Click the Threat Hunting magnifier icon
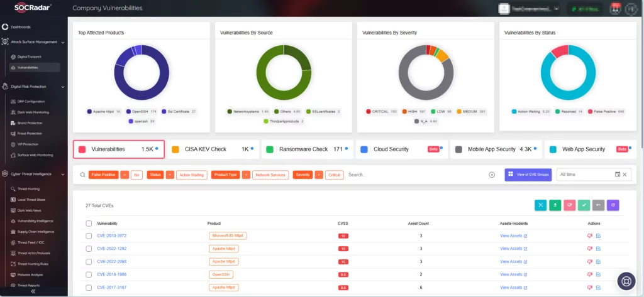 click(x=14, y=189)
